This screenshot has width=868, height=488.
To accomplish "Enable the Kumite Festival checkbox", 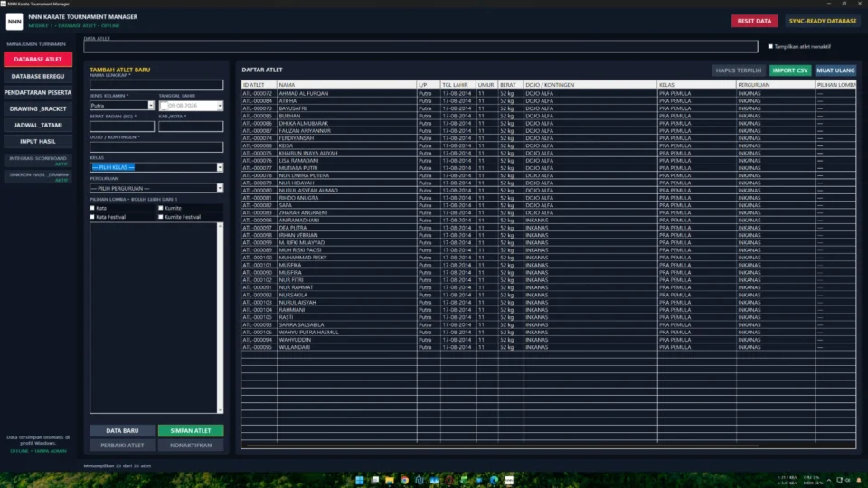I will [161, 217].
